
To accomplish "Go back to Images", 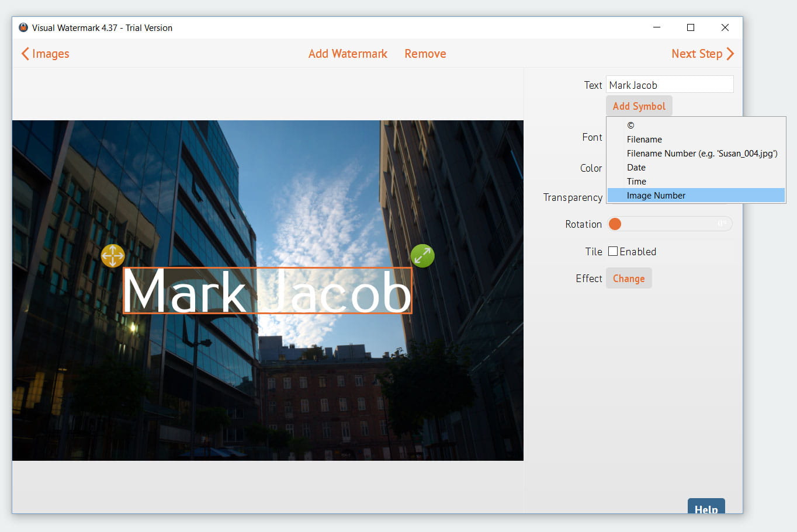I will pyautogui.click(x=45, y=54).
